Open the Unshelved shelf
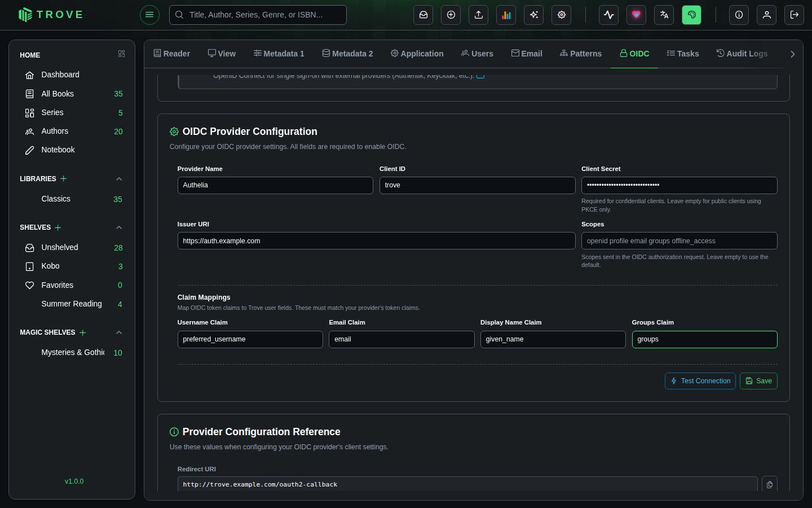 [x=72, y=247]
